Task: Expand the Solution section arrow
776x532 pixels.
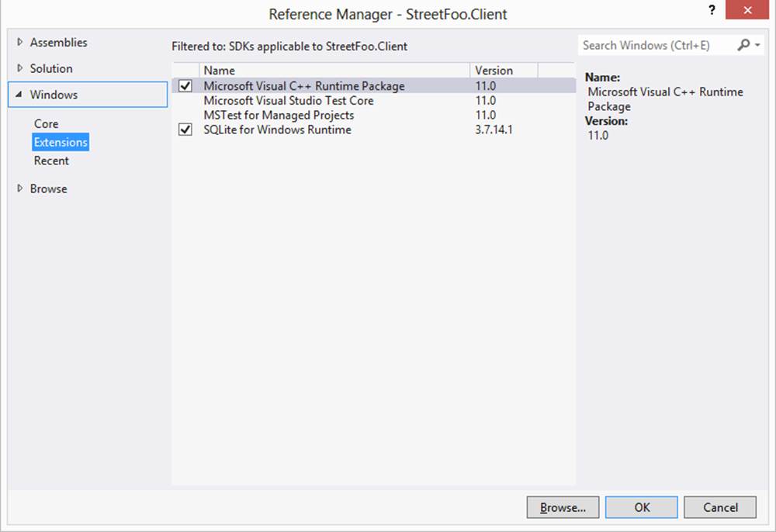Action: pos(20,68)
